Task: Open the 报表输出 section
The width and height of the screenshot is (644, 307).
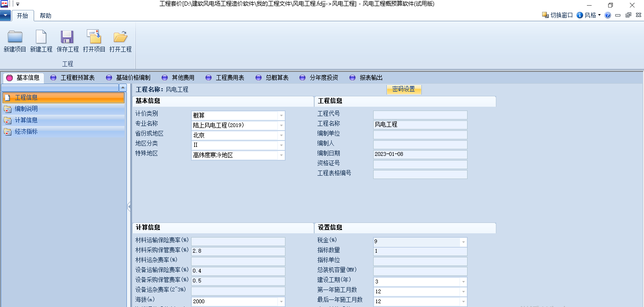Action: pyautogui.click(x=366, y=78)
